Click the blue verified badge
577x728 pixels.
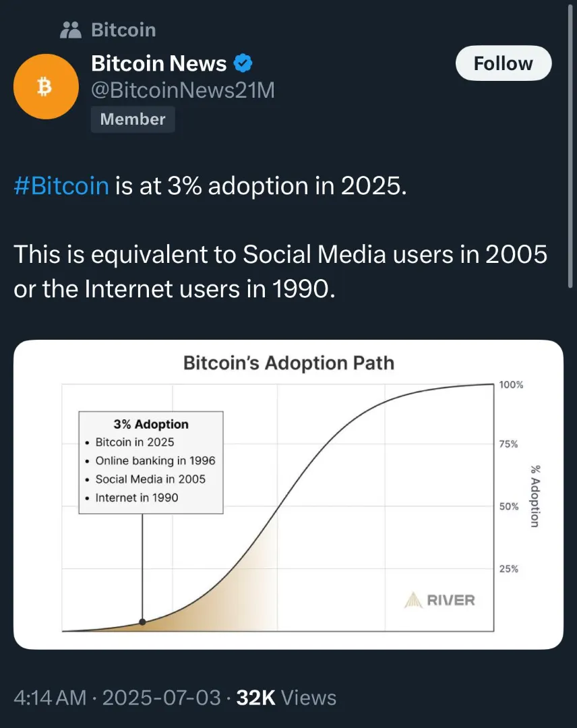(243, 63)
